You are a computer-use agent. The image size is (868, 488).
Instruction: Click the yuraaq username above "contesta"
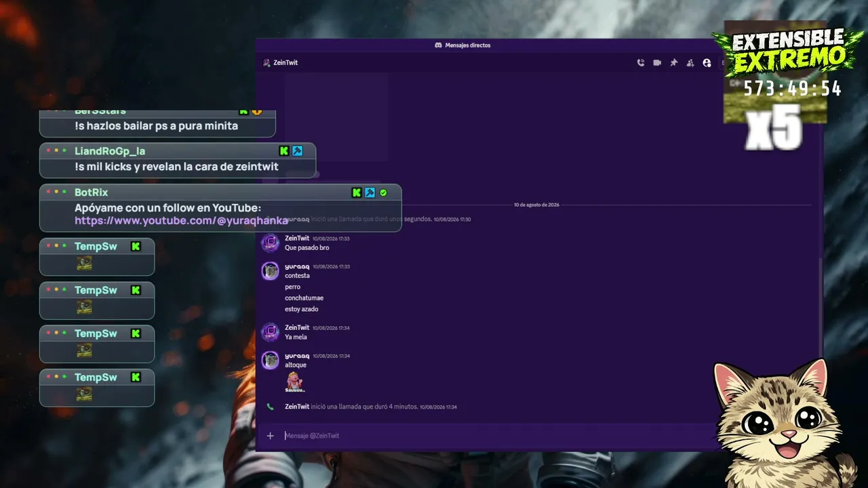click(x=297, y=266)
